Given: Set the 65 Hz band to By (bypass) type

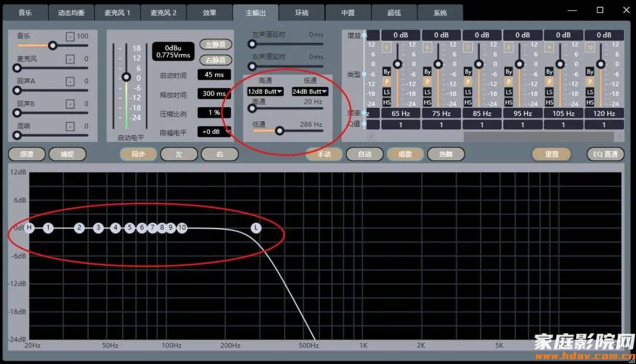Looking at the screenshot, I should click(386, 72).
